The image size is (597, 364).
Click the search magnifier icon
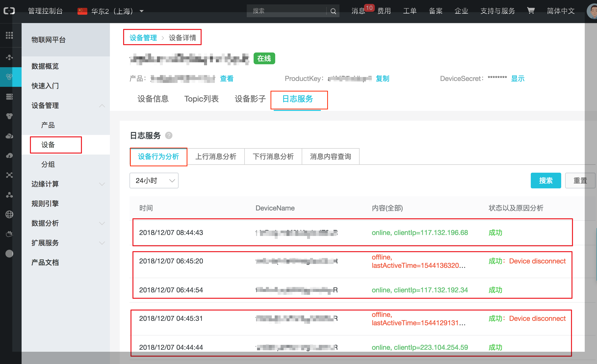(x=333, y=11)
